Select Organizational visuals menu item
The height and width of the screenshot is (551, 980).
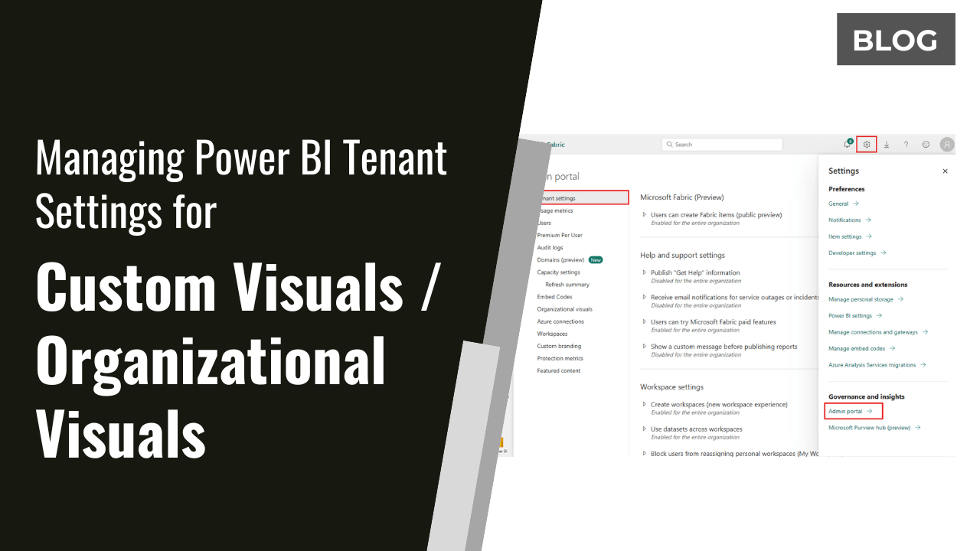point(564,309)
